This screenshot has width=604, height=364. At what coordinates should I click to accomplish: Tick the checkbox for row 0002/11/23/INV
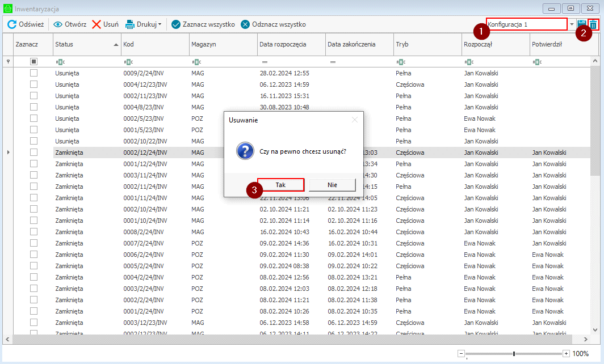[x=34, y=95]
